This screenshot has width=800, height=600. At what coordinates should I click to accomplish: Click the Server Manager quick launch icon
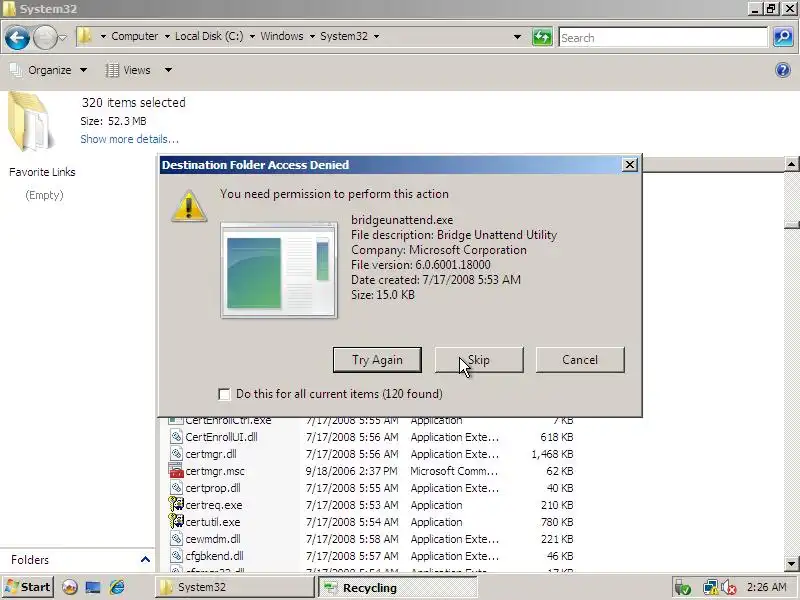pos(70,587)
